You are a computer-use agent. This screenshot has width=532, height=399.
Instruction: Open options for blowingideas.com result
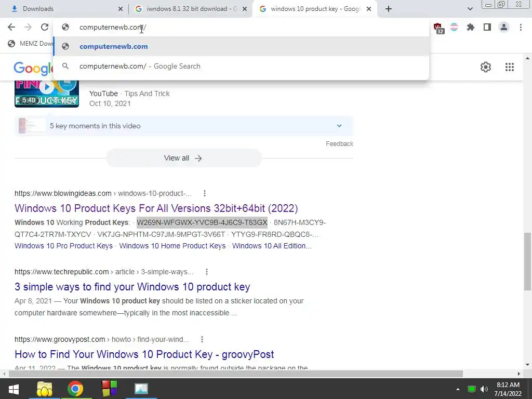(205, 193)
